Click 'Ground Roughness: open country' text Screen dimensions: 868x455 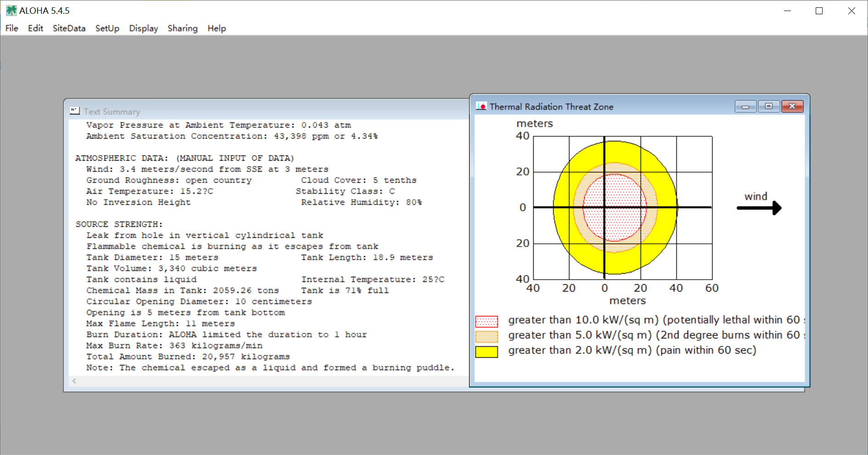[169, 180]
